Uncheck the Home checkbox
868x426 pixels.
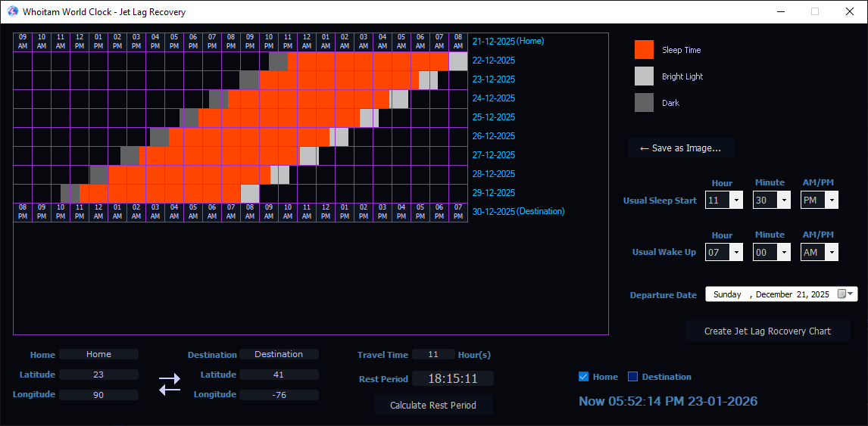[x=583, y=377]
